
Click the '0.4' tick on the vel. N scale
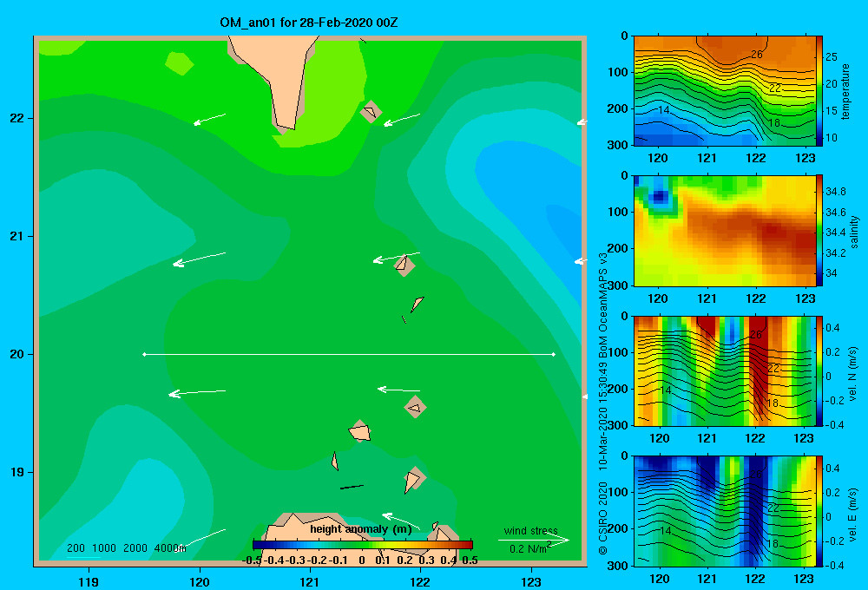coord(832,328)
